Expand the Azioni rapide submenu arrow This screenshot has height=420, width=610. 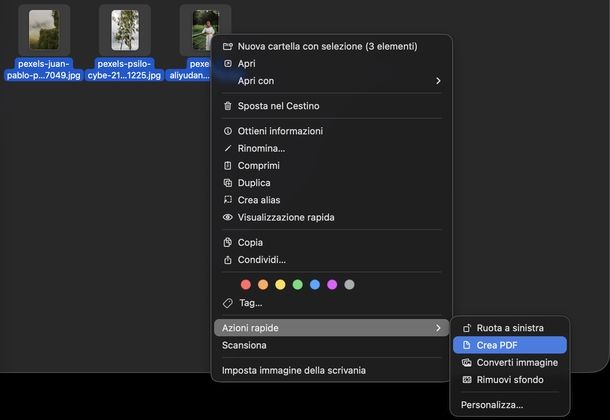tap(438, 328)
